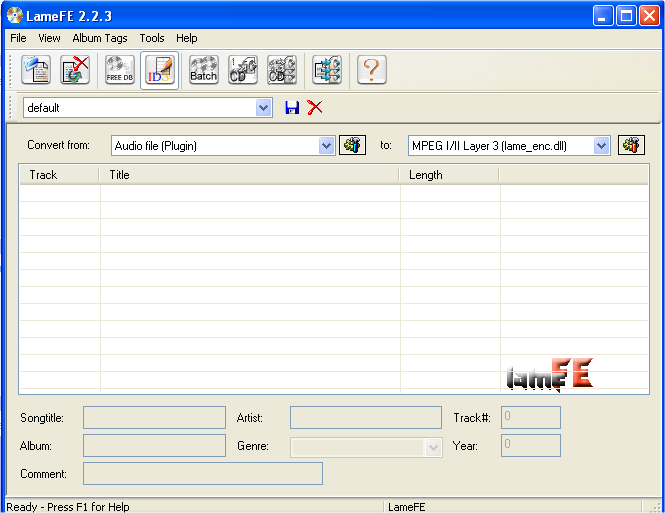Sort by the Title column header

(249, 175)
